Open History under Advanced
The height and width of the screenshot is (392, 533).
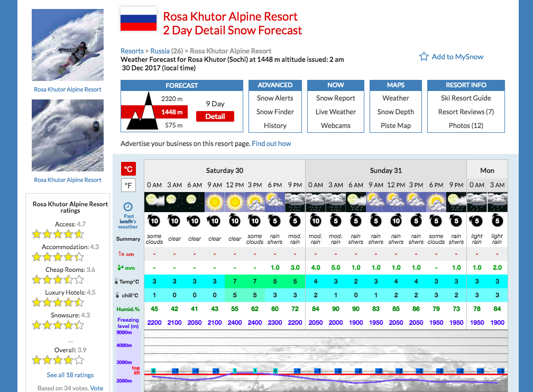tap(275, 125)
